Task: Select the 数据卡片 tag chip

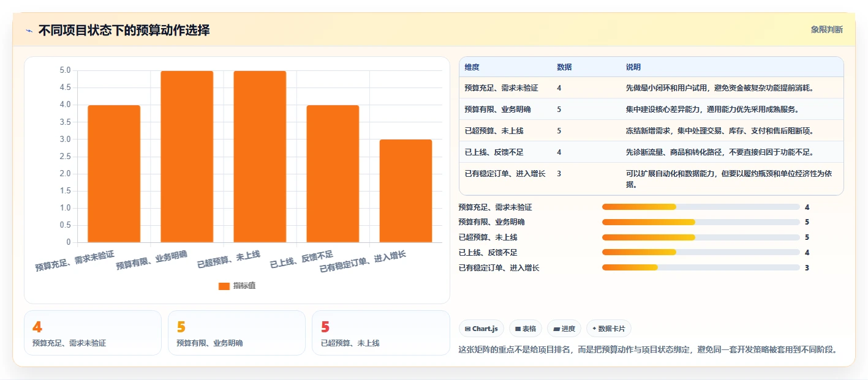Action: (609, 329)
